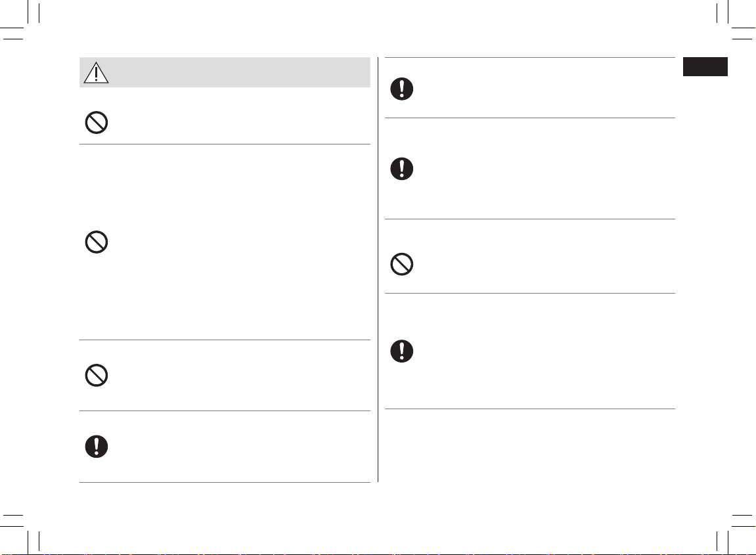Screen dimensions: 756x555
Task: Click the topmost exclamation icon in right column
Action: (401, 89)
